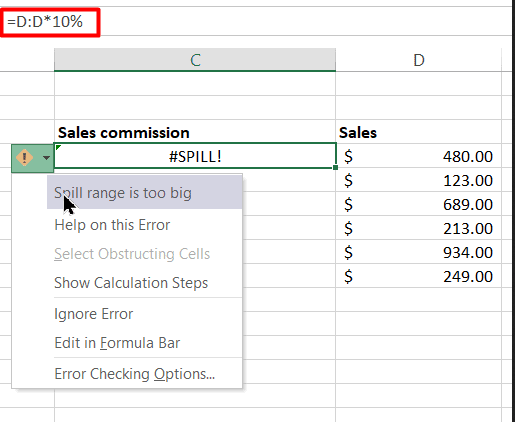Viewport: 515px width, 422px height.
Task: Select column D header
Action: coord(418,60)
